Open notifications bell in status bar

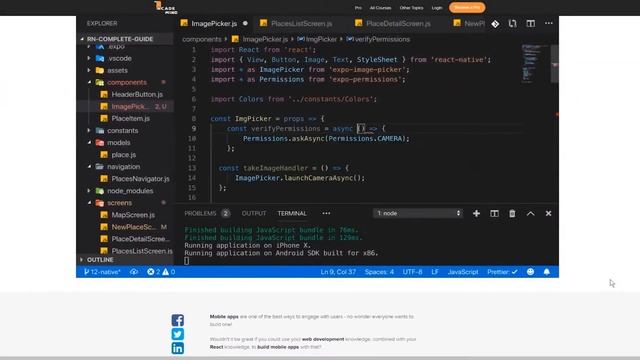pos(547,272)
